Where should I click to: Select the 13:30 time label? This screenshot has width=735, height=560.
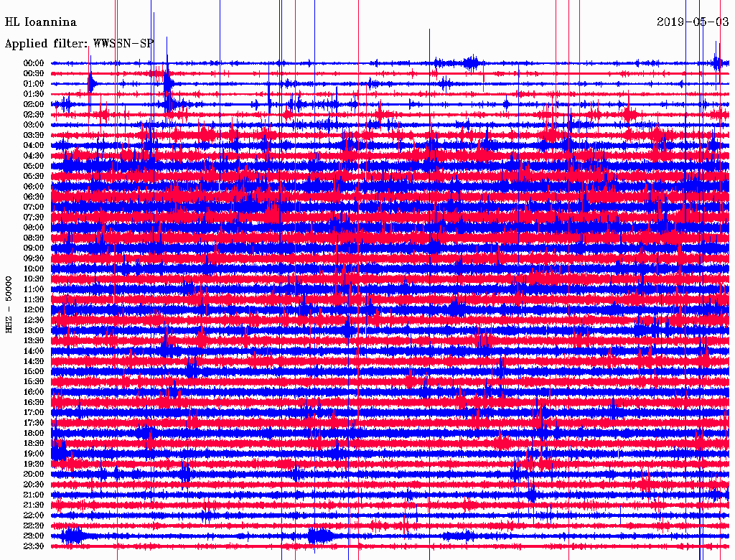34,341
